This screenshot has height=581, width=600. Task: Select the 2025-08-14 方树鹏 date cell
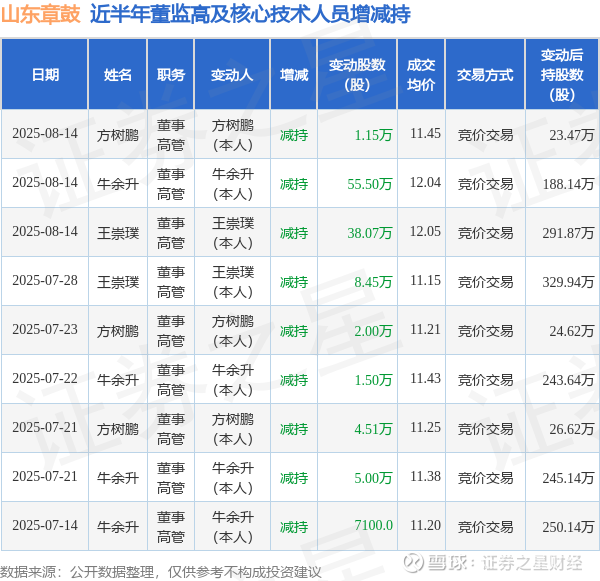[45, 134]
